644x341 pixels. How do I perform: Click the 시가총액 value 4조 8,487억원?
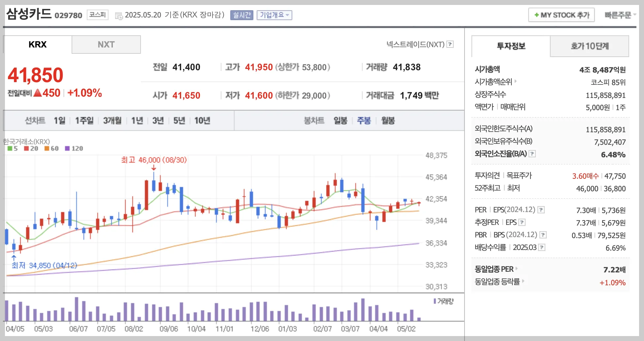tap(602, 70)
